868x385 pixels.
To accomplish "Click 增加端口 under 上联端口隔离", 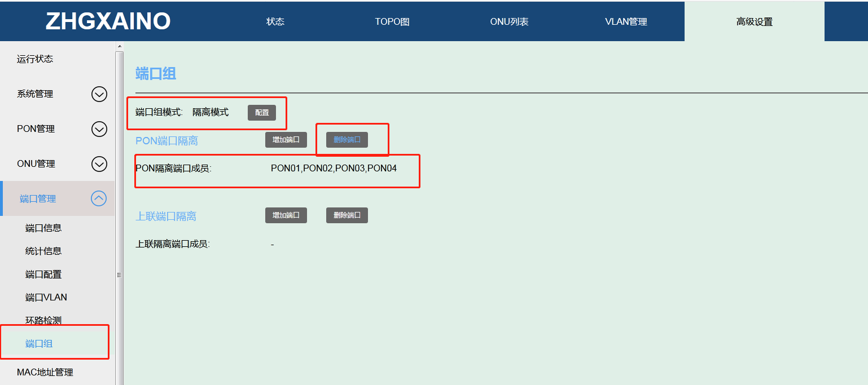I will (x=286, y=215).
